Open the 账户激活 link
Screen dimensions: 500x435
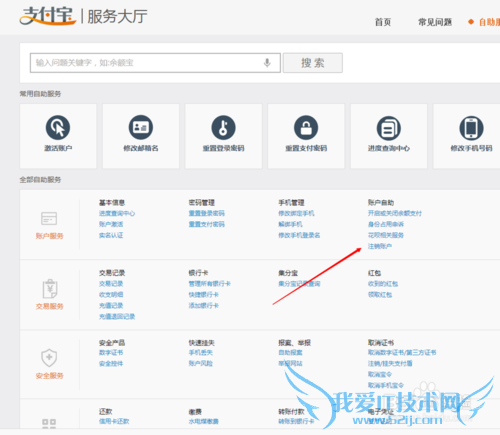111,224
